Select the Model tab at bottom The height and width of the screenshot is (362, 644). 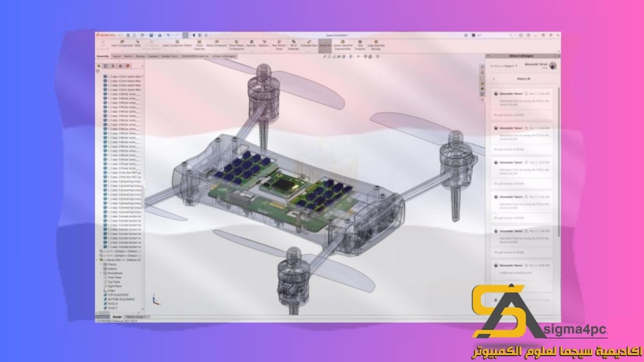point(117,317)
